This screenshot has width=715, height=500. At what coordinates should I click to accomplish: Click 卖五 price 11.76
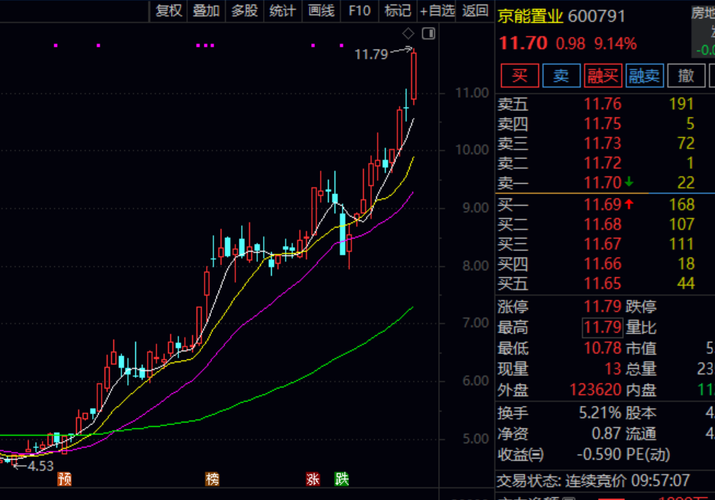(x=603, y=104)
